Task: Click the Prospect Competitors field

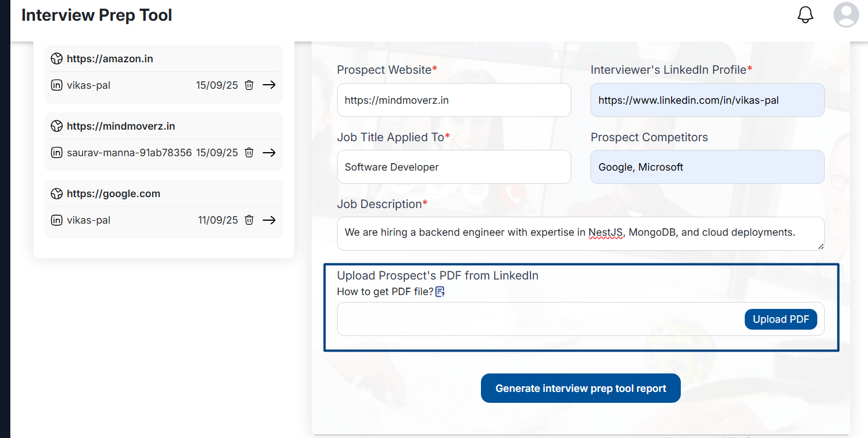Action: click(x=707, y=167)
